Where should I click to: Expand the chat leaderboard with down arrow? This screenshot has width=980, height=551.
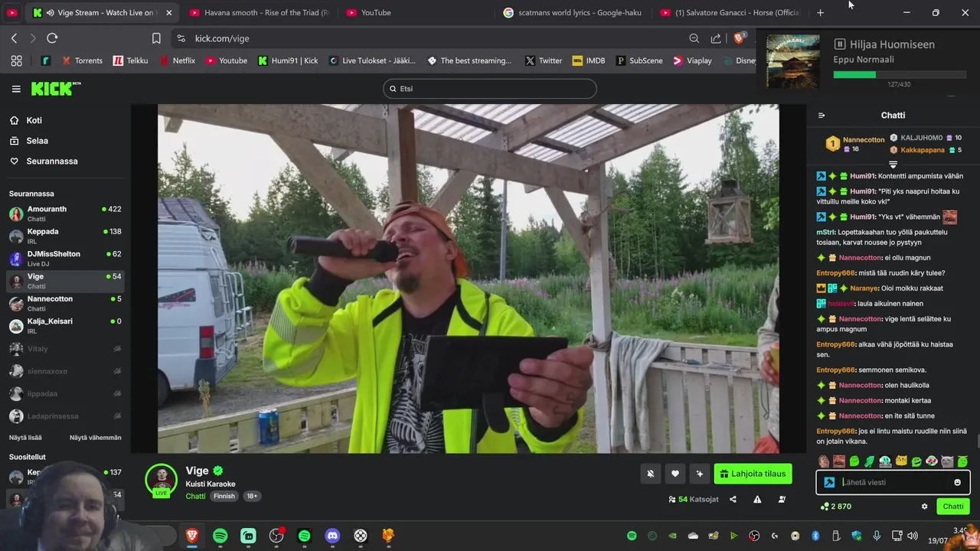893,165
